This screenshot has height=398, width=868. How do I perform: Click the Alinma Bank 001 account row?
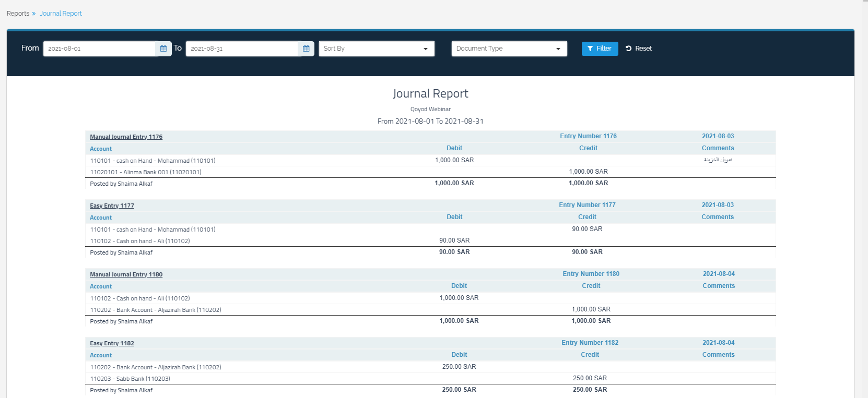tap(146, 172)
